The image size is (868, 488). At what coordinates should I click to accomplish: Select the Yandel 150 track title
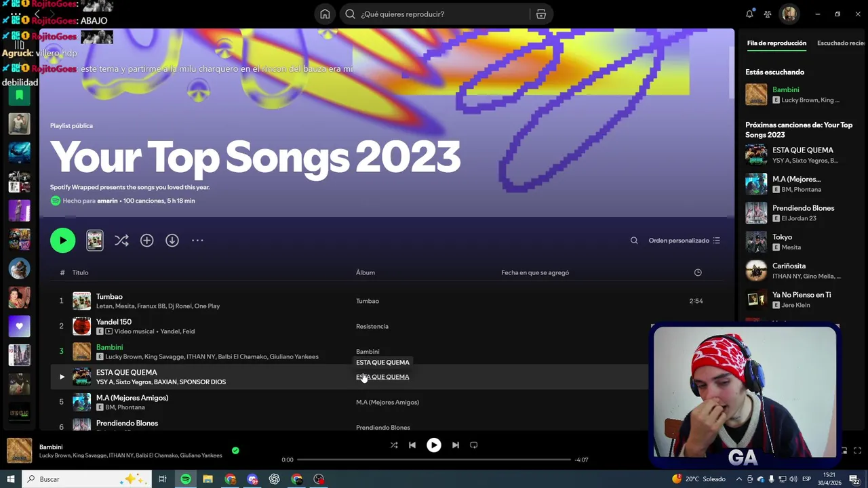click(114, 322)
